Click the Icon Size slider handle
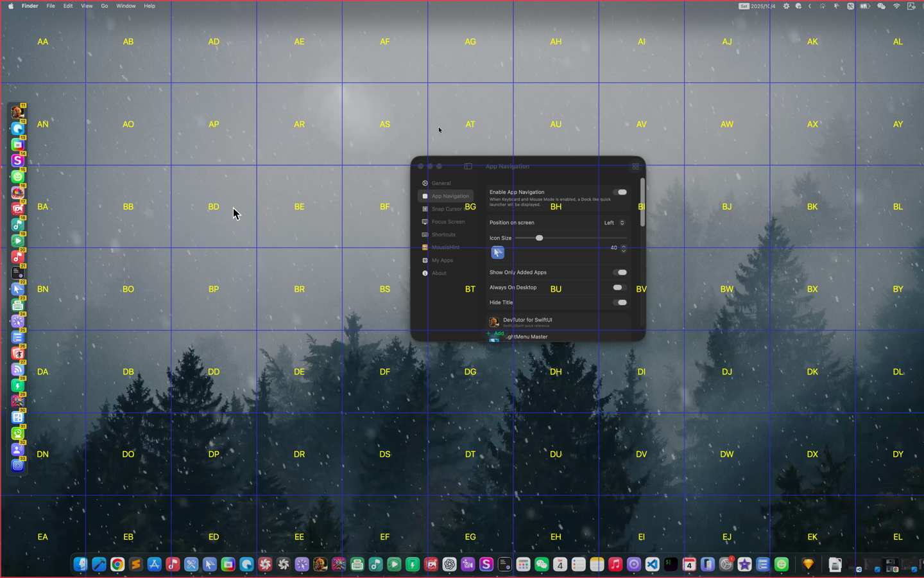This screenshot has height=578, width=924. 539,238
